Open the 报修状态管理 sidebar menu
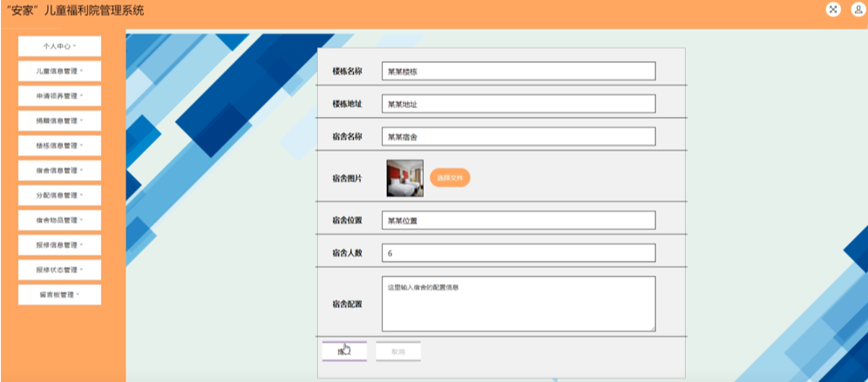 click(x=60, y=270)
